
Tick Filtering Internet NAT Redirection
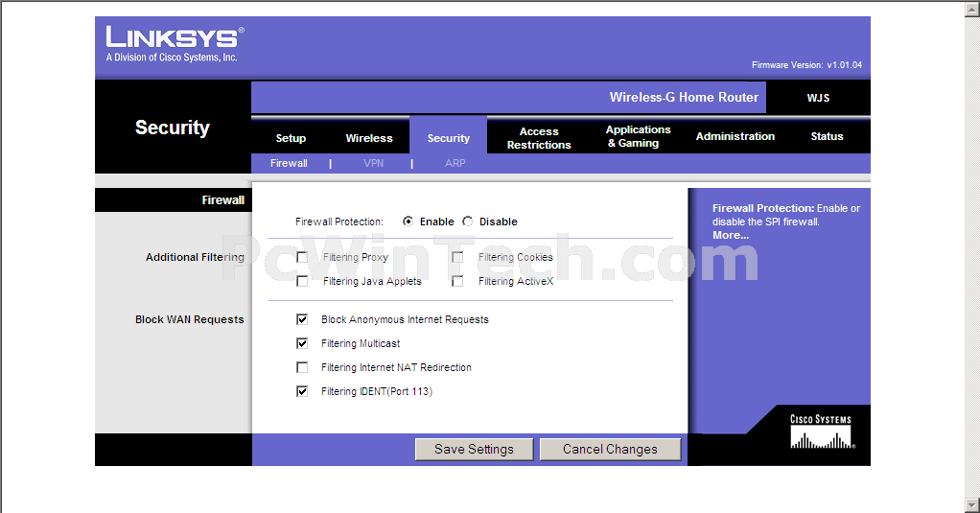point(302,367)
